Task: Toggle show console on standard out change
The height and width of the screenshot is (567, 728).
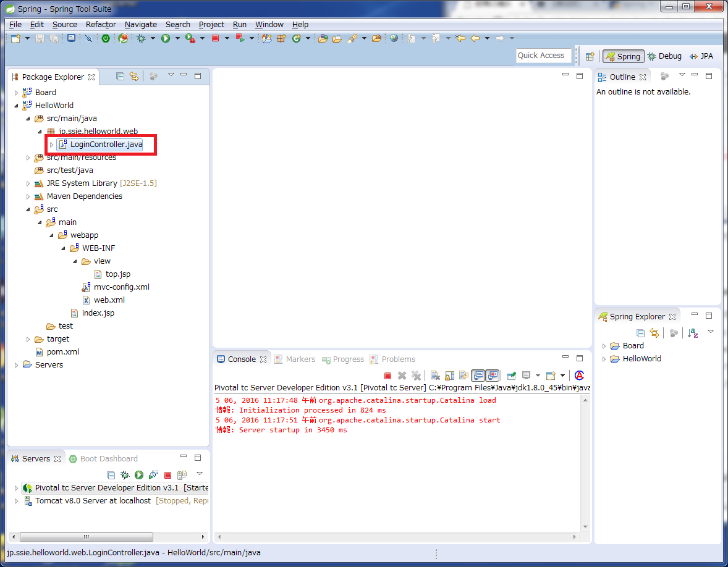Action: [478, 376]
